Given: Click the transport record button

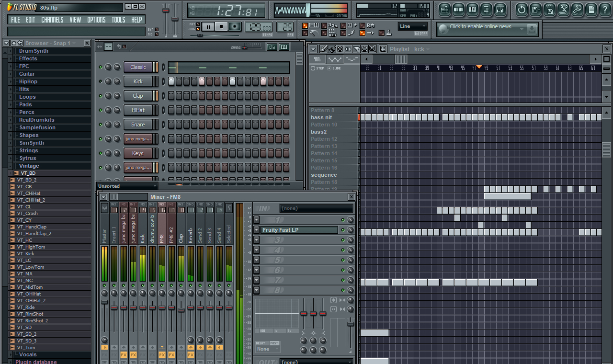Looking at the screenshot, I should [235, 27].
